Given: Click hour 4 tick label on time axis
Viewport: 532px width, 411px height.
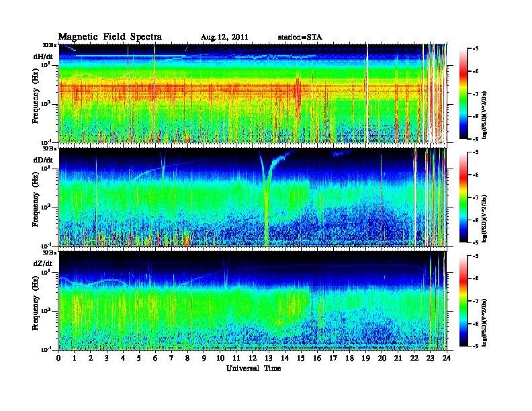Looking at the screenshot, I should pos(123,358).
